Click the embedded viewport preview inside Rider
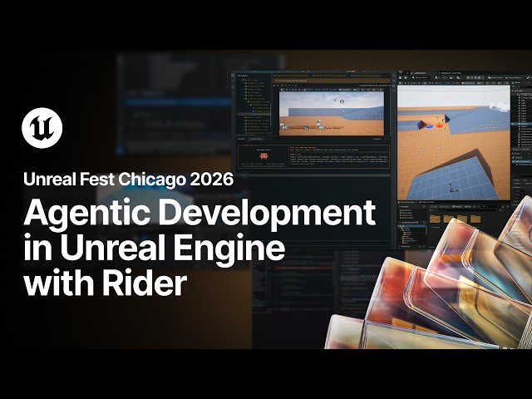Screen dimensions: 532x399 332,113
